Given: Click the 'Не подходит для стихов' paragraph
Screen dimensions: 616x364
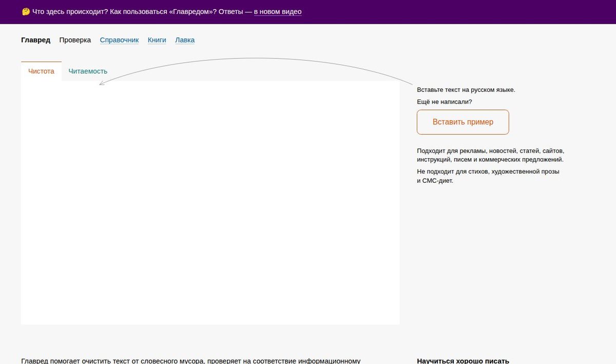Looking at the screenshot, I should click(x=488, y=176).
